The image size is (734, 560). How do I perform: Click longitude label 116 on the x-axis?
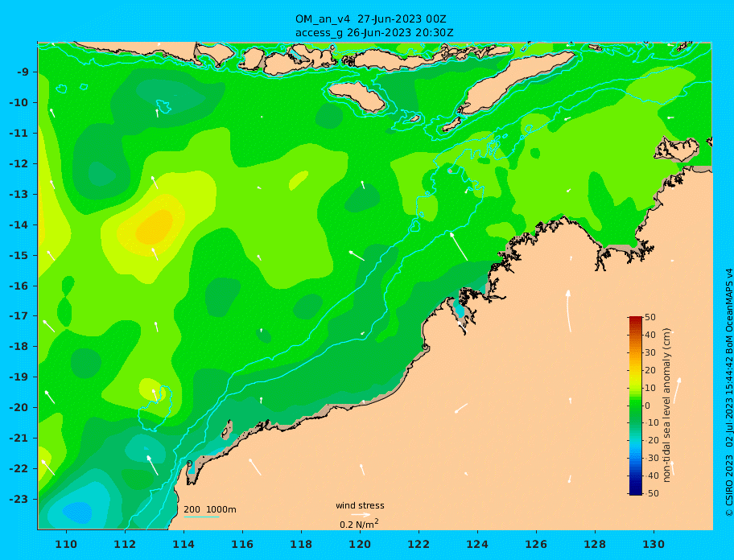pyautogui.click(x=242, y=545)
